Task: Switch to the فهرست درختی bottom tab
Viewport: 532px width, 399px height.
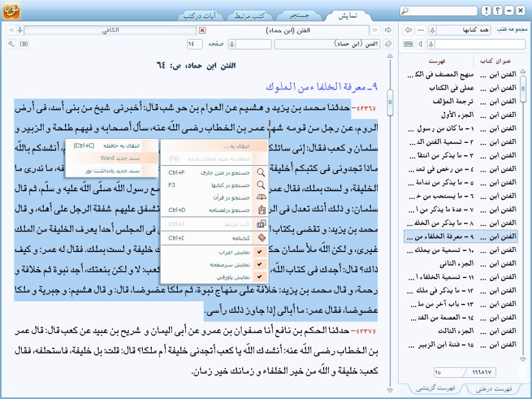Action: point(494,389)
